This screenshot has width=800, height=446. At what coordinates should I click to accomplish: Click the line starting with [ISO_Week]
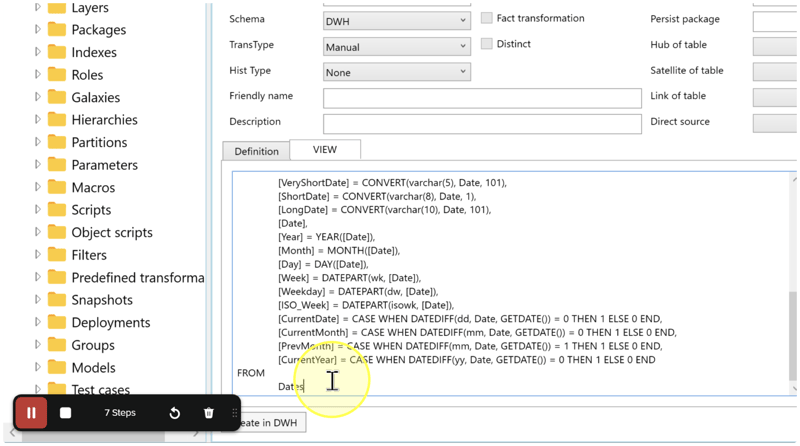pos(366,305)
